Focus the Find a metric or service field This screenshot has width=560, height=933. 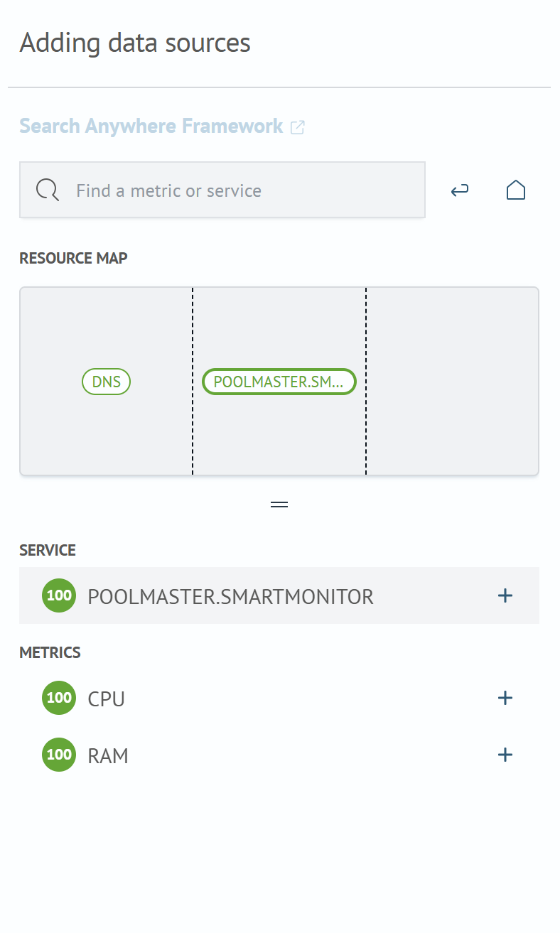pyautogui.click(x=222, y=190)
